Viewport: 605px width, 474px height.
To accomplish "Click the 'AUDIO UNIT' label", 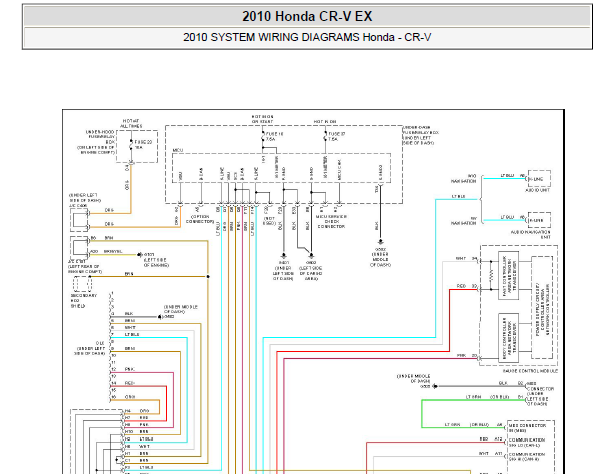I will pos(537,190).
